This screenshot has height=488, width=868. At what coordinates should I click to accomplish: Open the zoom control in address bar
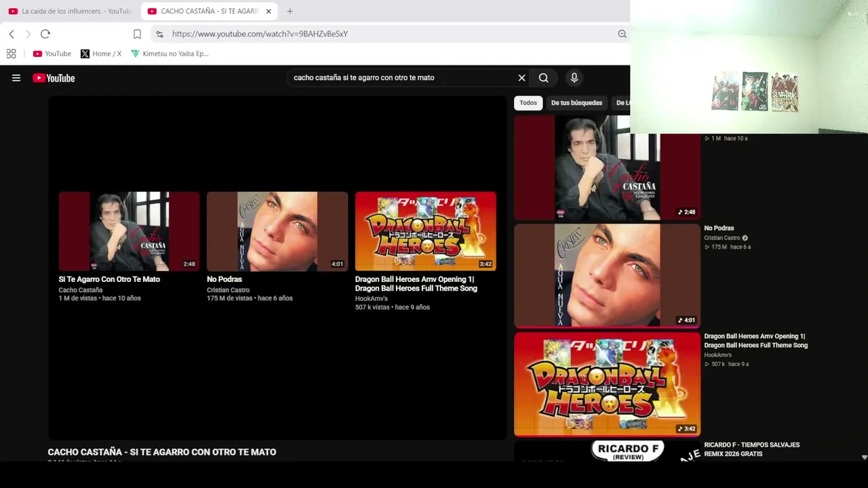pyautogui.click(x=622, y=34)
